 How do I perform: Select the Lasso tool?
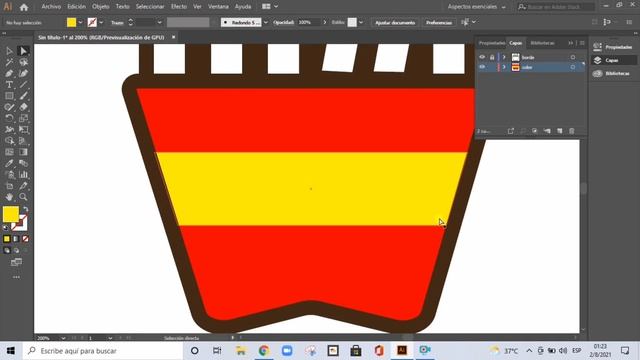(x=23, y=62)
